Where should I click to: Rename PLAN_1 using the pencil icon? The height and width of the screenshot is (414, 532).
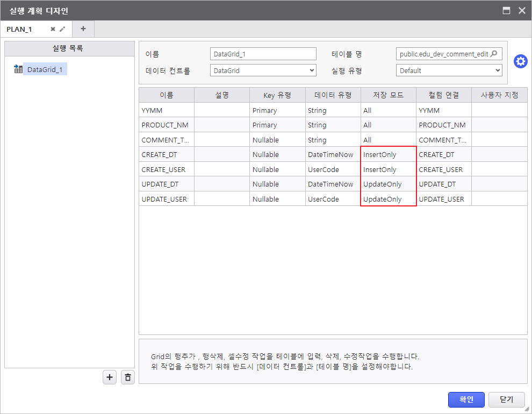62,29
